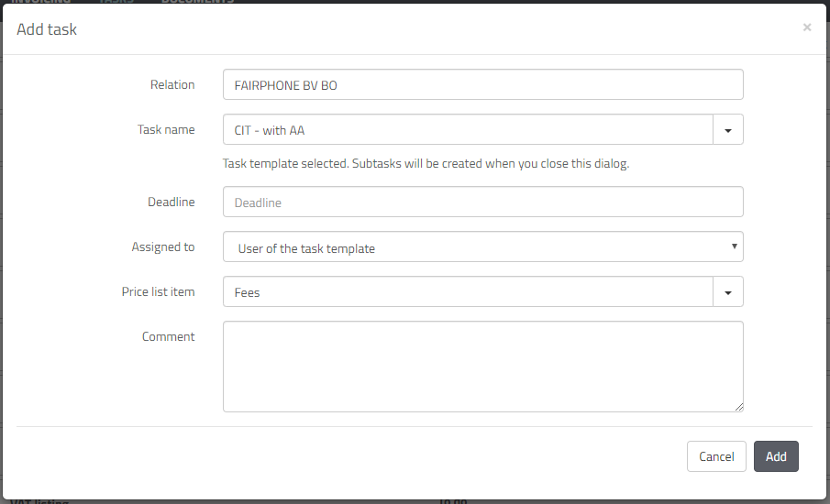The height and width of the screenshot is (504, 830).
Task: Click the Task name label
Action: [x=166, y=129]
